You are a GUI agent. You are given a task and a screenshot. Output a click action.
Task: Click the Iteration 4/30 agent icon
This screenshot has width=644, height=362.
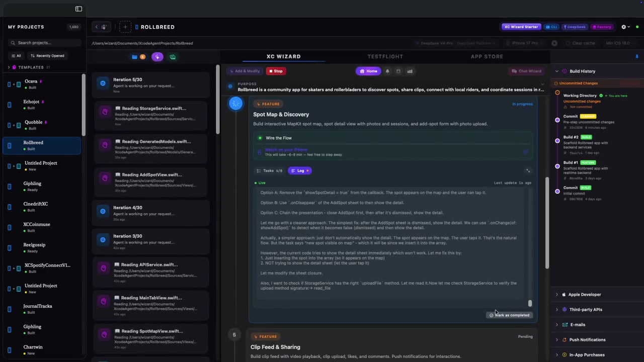103,211
